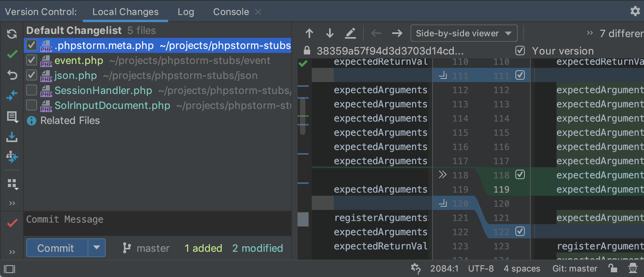Click the unlock file icon in status bar
The height and width of the screenshot is (277, 644).
(x=612, y=268)
